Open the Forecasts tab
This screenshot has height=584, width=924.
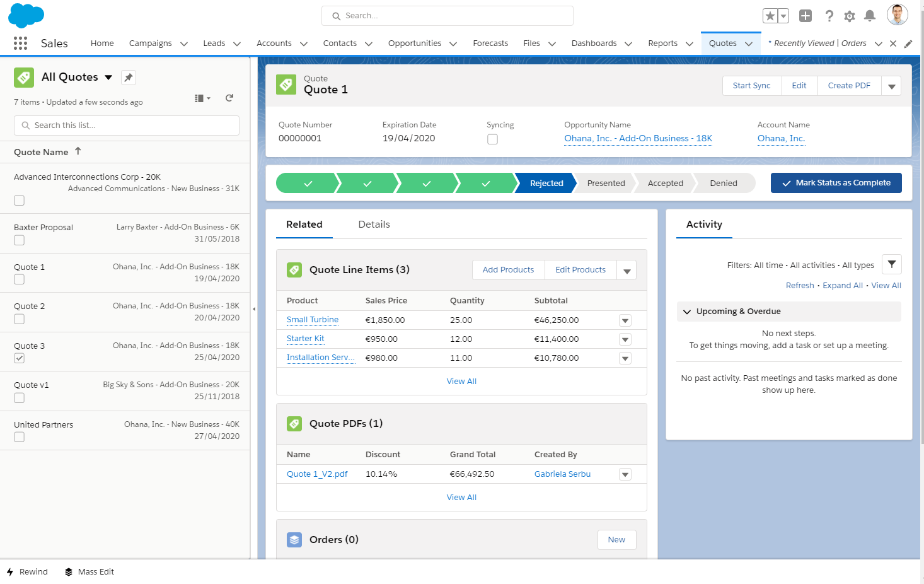point(490,44)
